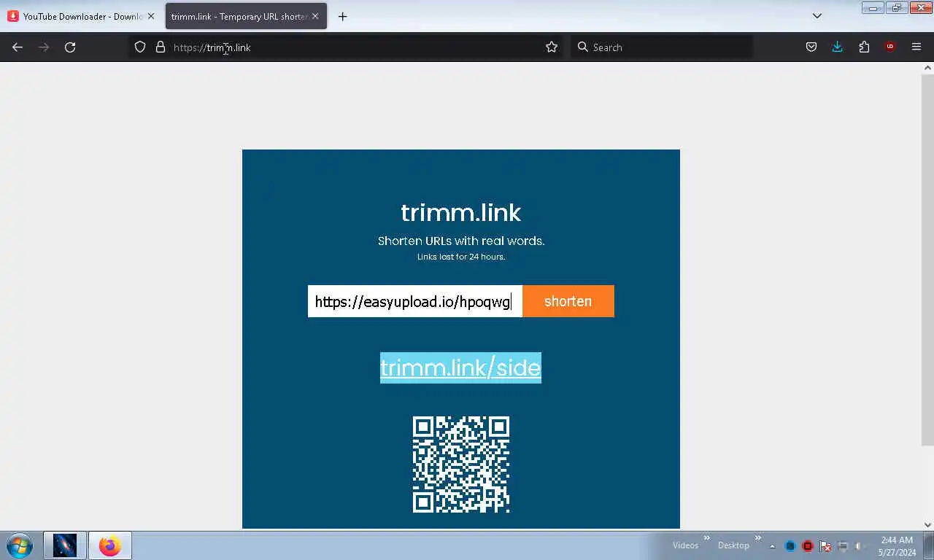The height and width of the screenshot is (560, 934).
Task: Click the red square tray icon
Action: tap(808, 546)
